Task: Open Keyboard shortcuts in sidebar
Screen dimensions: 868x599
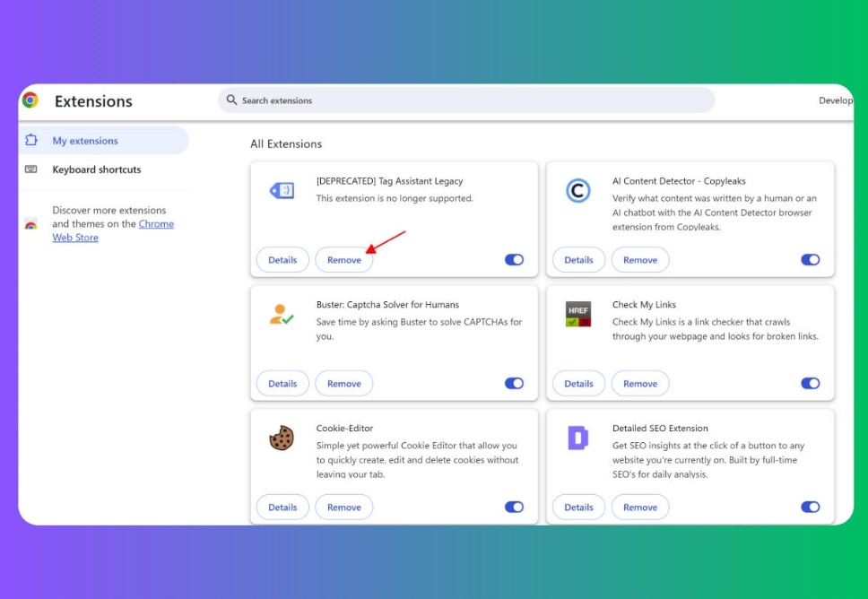Action: pyautogui.click(x=96, y=169)
